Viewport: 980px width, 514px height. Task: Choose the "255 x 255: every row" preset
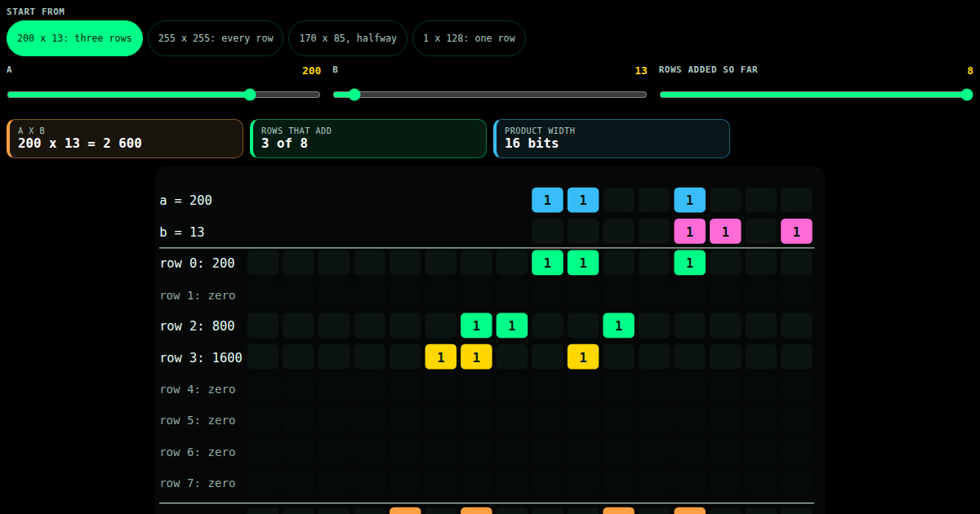point(216,38)
